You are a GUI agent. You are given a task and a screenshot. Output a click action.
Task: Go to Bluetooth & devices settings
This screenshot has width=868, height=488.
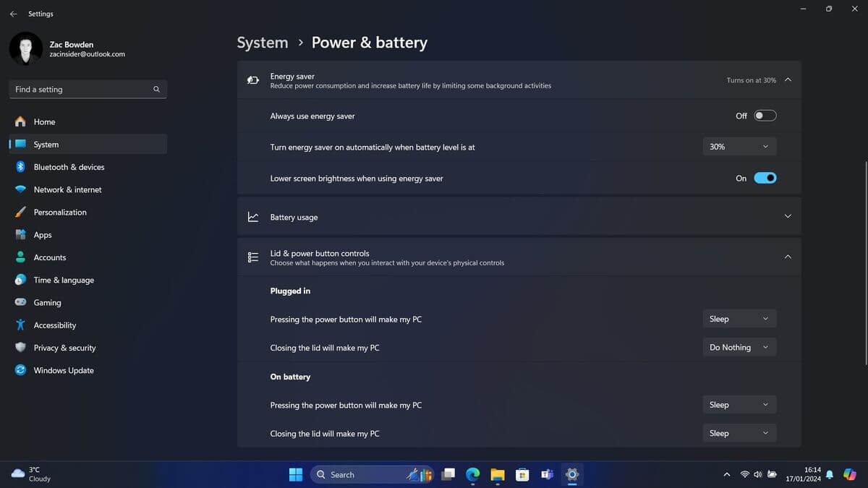[x=69, y=167]
